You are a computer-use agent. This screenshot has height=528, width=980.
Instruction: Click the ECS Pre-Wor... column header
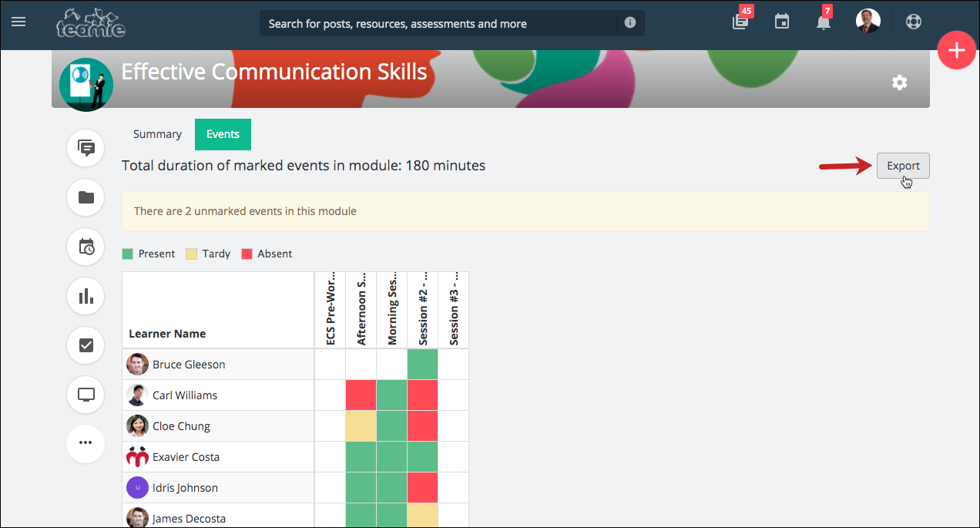point(331,309)
